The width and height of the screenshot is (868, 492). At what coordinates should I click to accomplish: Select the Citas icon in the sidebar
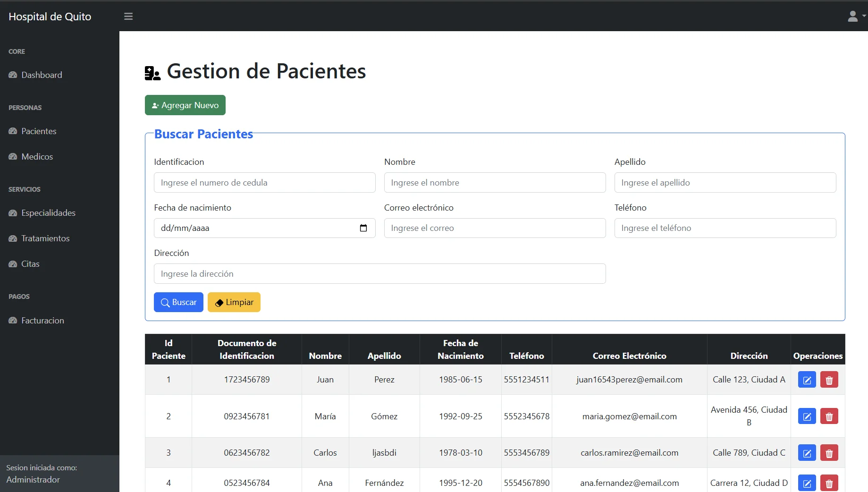click(13, 264)
